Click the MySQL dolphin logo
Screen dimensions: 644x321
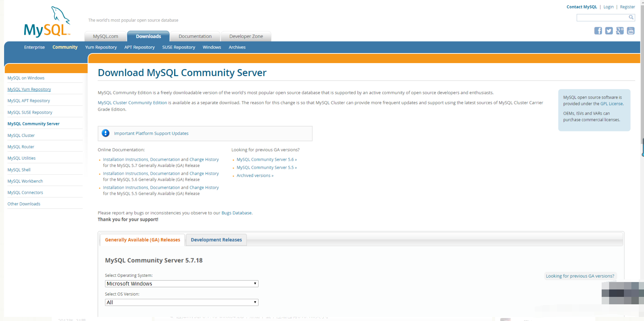coord(47,23)
